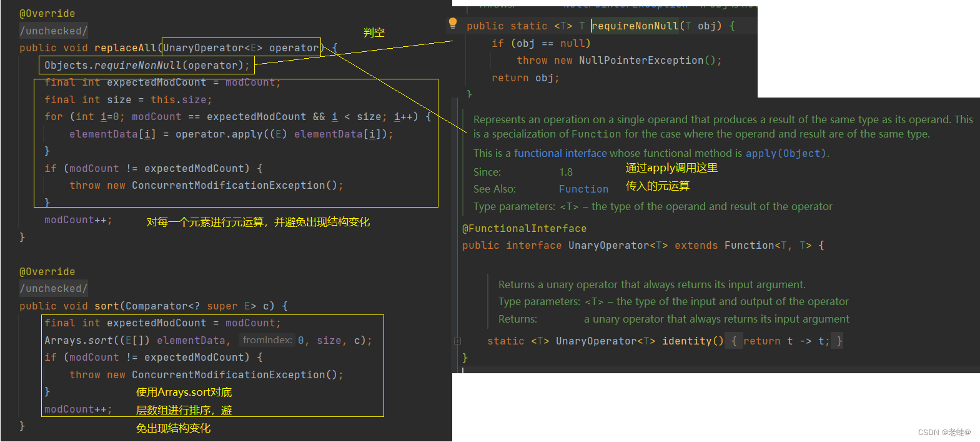The width and height of the screenshot is (980, 442).
Task: Click 'extends Function<T, T>' clause
Action: click(743, 245)
